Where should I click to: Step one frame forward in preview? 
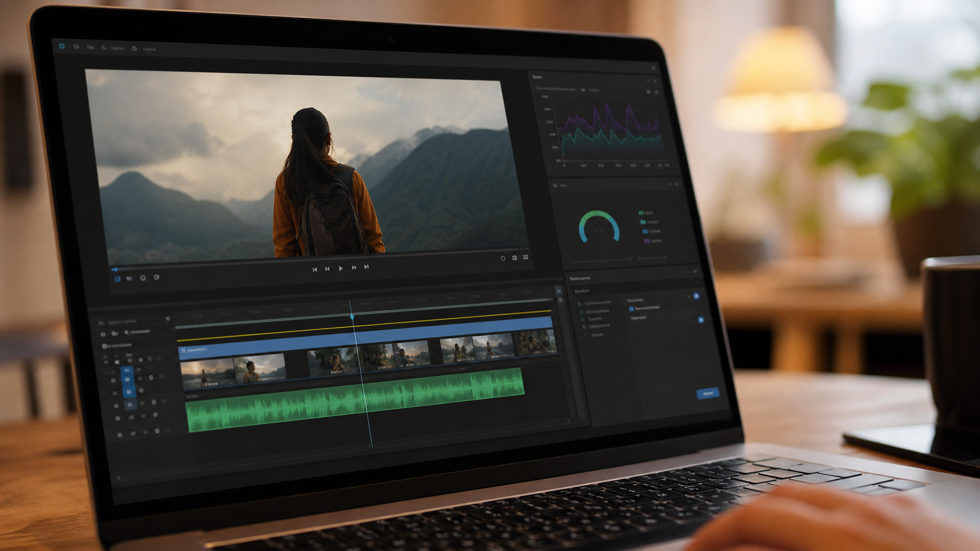(354, 268)
